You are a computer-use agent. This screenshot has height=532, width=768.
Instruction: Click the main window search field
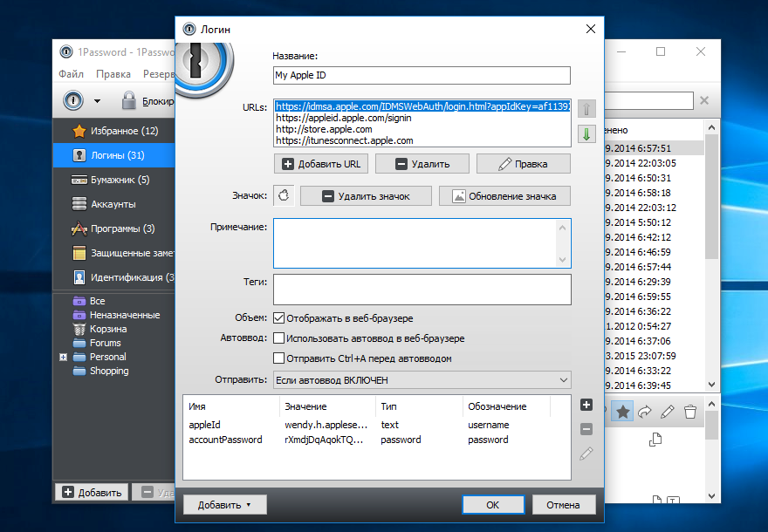click(649, 100)
